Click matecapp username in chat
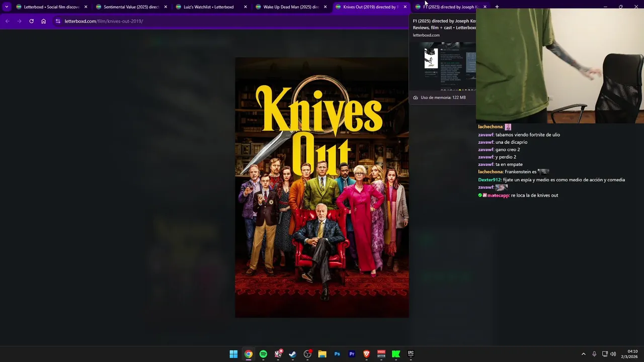This screenshot has height=362, width=644. (x=498, y=195)
